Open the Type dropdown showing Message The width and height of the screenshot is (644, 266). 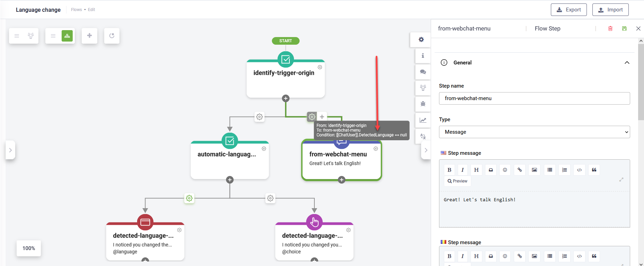pyautogui.click(x=534, y=132)
